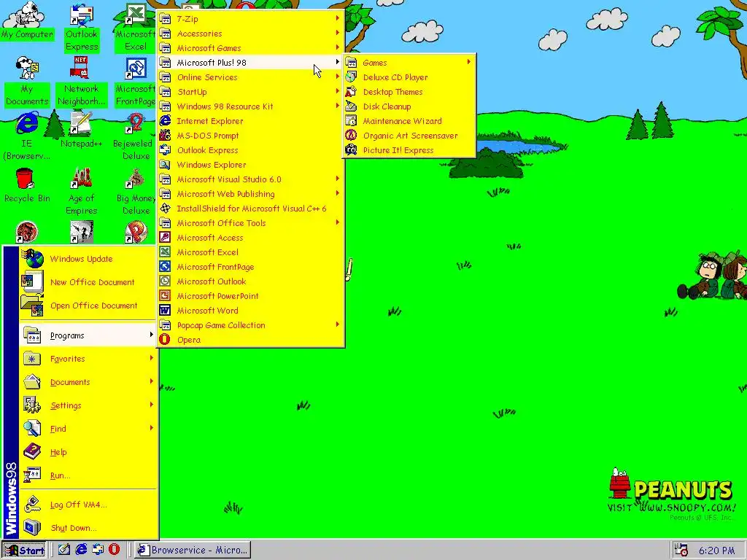Screen dimensions: 747x560
Task: Launch Deluxe CD Player from submenu
Action: click(x=409, y=77)
